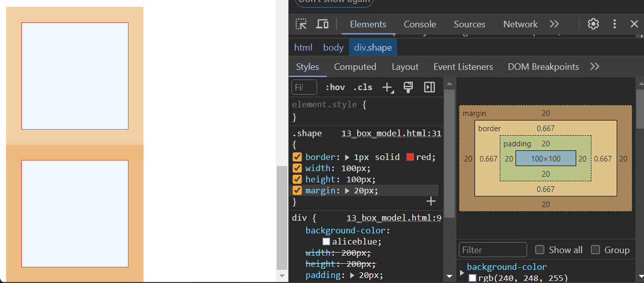Click the :hov element state toggle
Image resolution: width=644 pixels, height=283 pixels.
(x=335, y=87)
